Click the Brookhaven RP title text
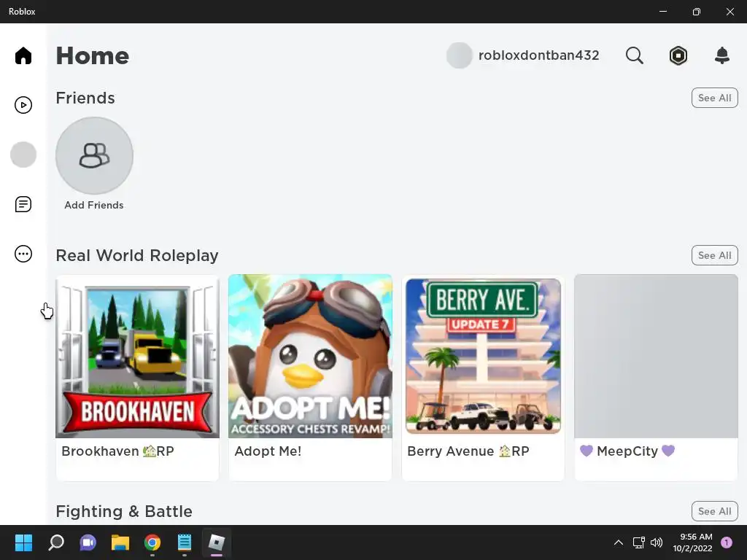The image size is (747, 560). (x=117, y=451)
